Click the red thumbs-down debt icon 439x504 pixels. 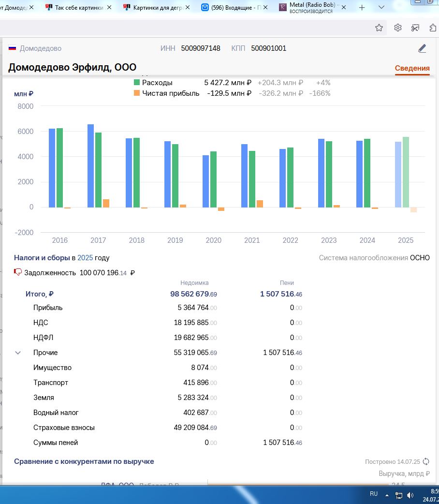(x=18, y=272)
